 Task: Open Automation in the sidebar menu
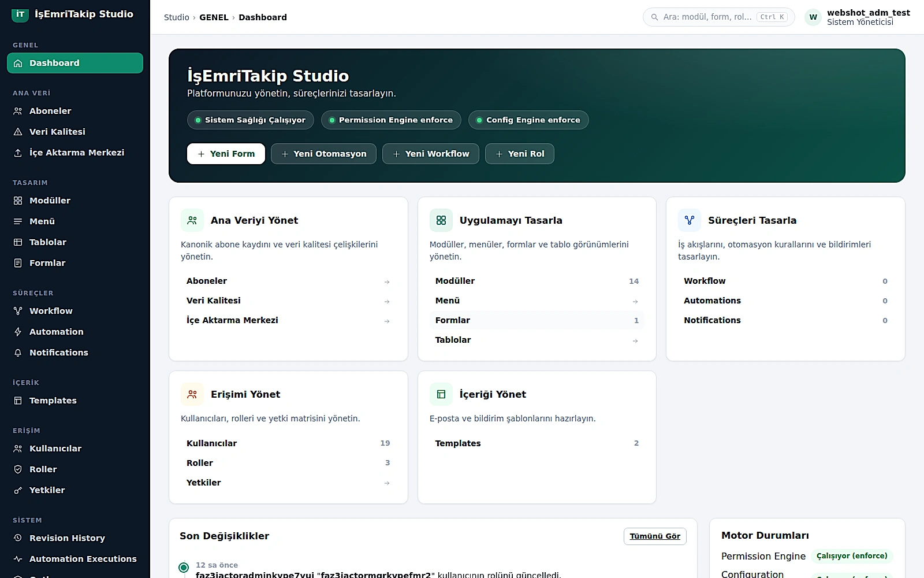tap(75, 332)
